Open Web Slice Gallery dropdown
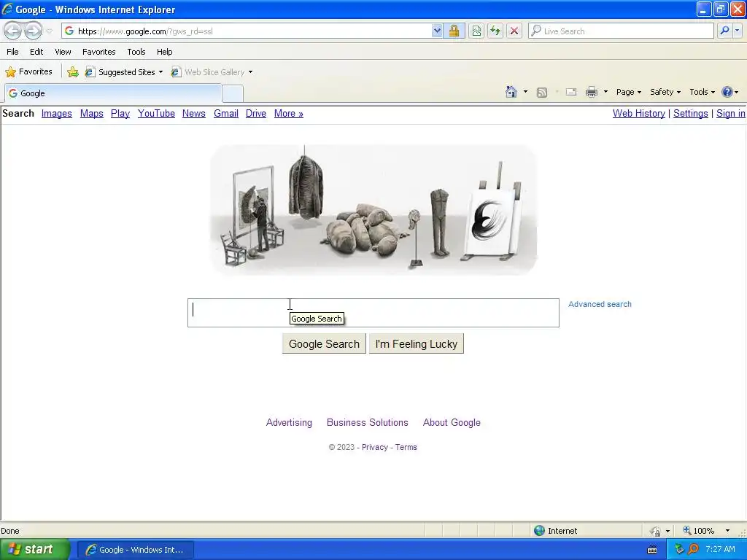Image resolution: width=747 pixels, height=560 pixels. 212,72
